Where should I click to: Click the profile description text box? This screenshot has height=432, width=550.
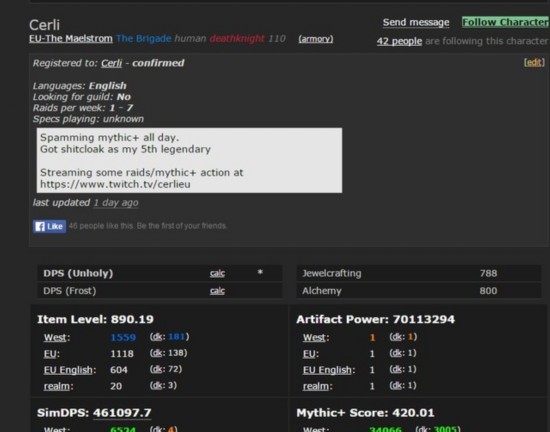tap(189, 161)
